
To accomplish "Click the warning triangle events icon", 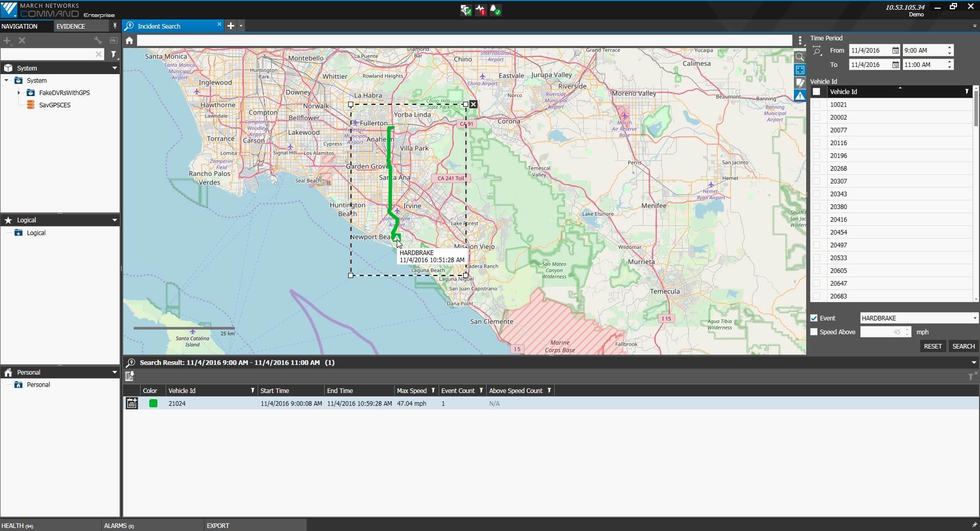I will pos(800,96).
